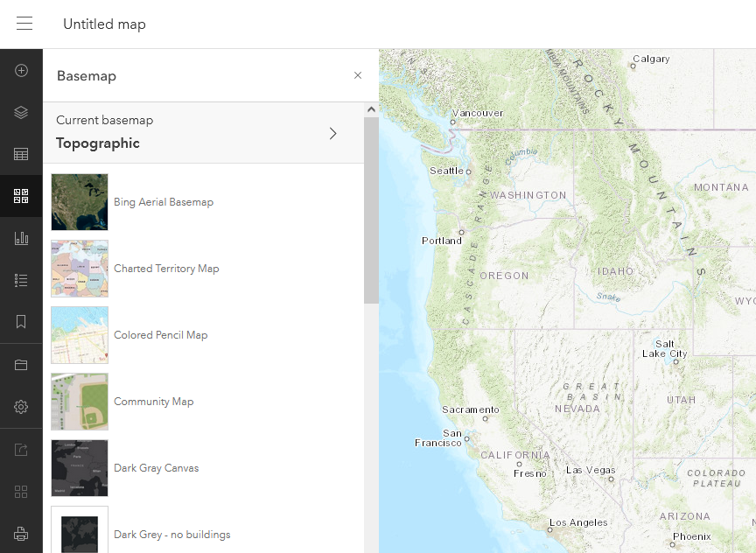
Task: Close the Basemap panel
Action: pyautogui.click(x=357, y=75)
